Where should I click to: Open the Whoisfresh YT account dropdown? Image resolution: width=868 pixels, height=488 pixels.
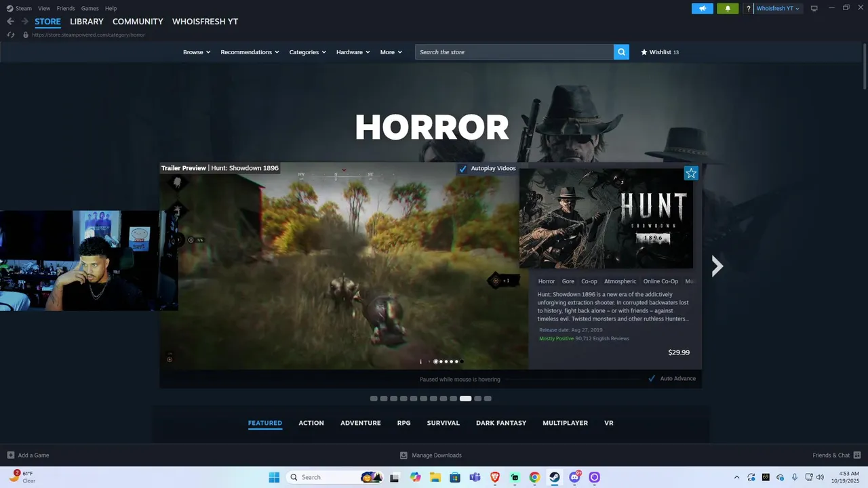click(x=778, y=9)
